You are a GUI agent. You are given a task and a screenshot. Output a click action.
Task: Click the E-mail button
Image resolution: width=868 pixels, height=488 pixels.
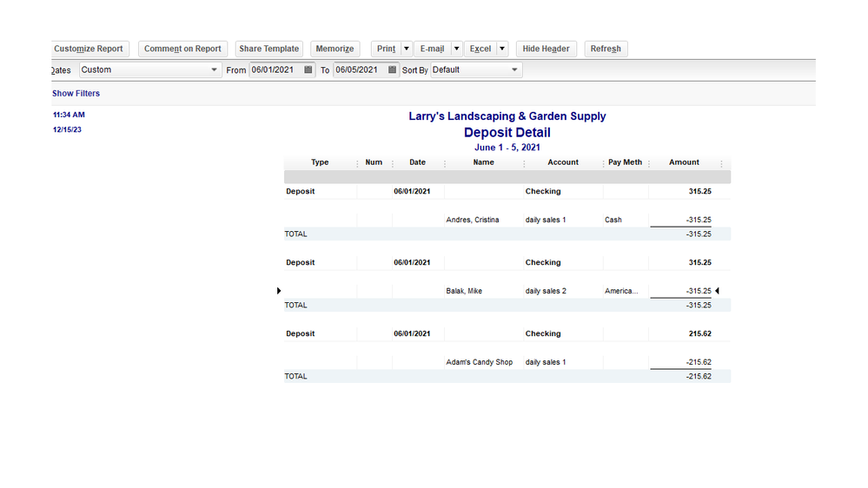[433, 49]
